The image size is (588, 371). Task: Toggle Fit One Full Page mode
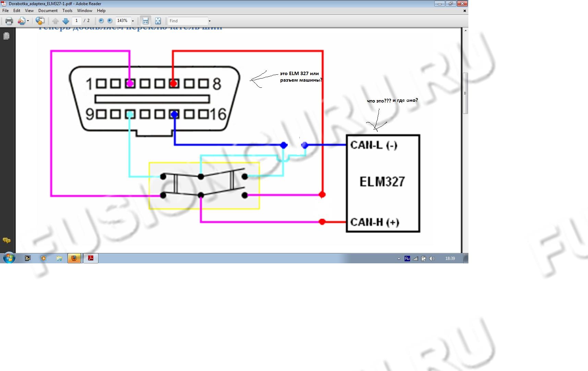tap(158, 21)
